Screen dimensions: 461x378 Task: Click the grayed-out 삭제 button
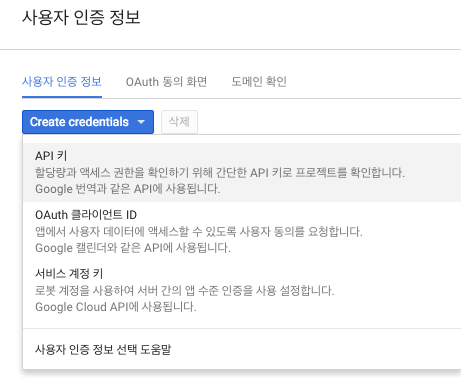tap(179, 122)
